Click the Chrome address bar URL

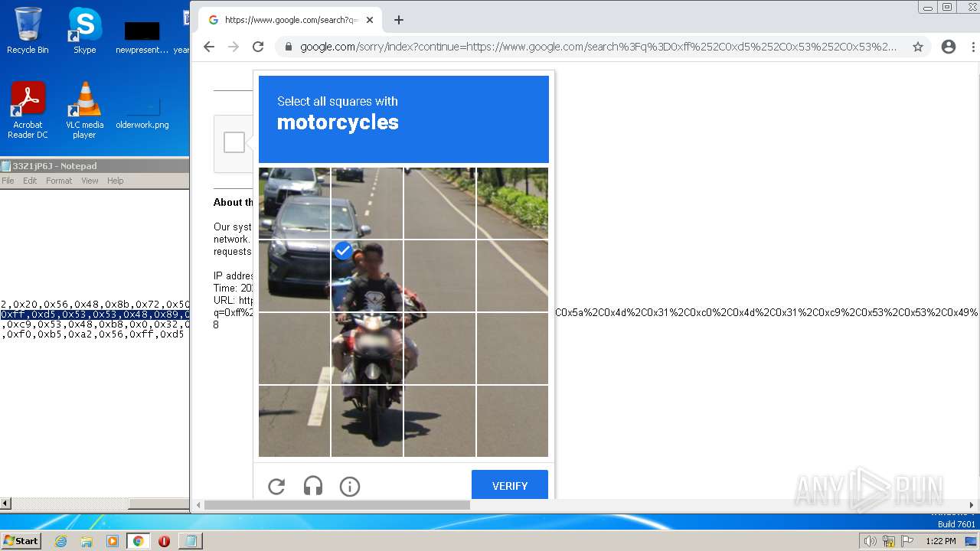(x=598, y=47)
